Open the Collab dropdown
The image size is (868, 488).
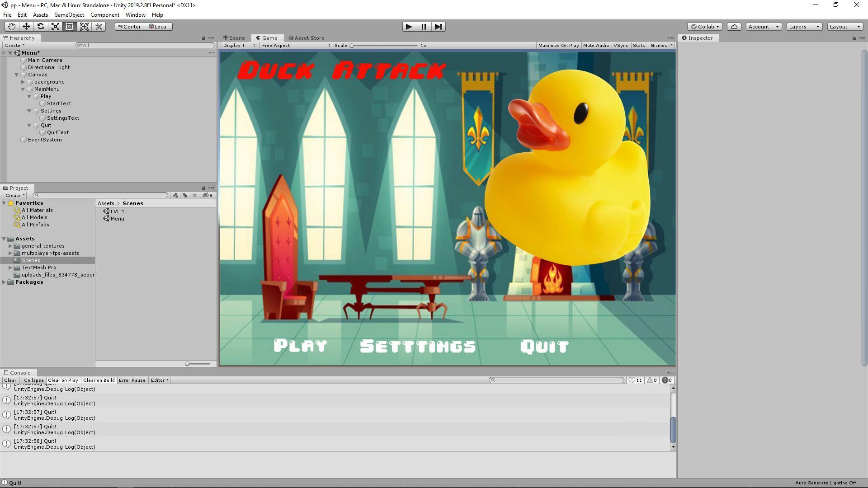[705, 27]
